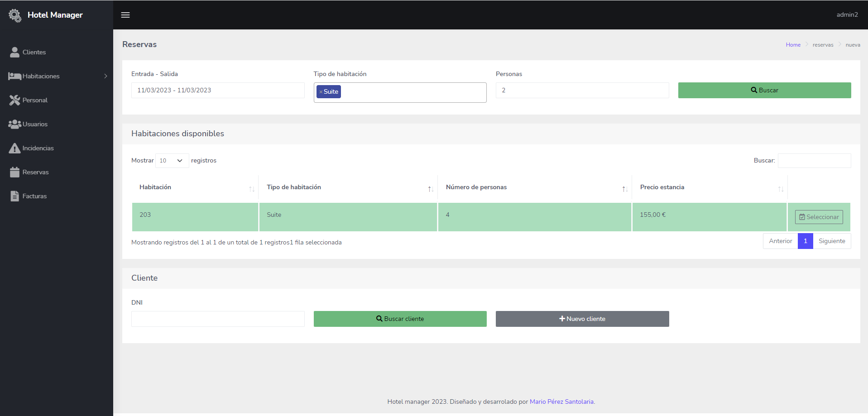Open the Mostrar registros count dropdown
Viewport: 868px width, 416px height.
click(x=172, y=161)
